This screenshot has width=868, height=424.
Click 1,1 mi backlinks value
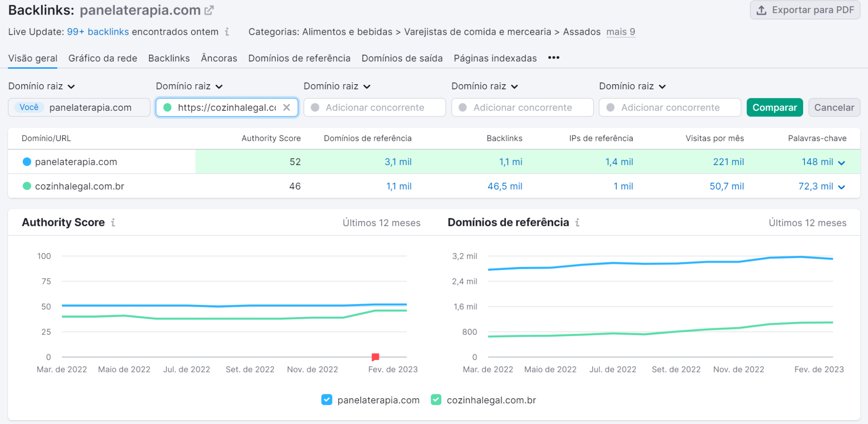tap(510, 162)
